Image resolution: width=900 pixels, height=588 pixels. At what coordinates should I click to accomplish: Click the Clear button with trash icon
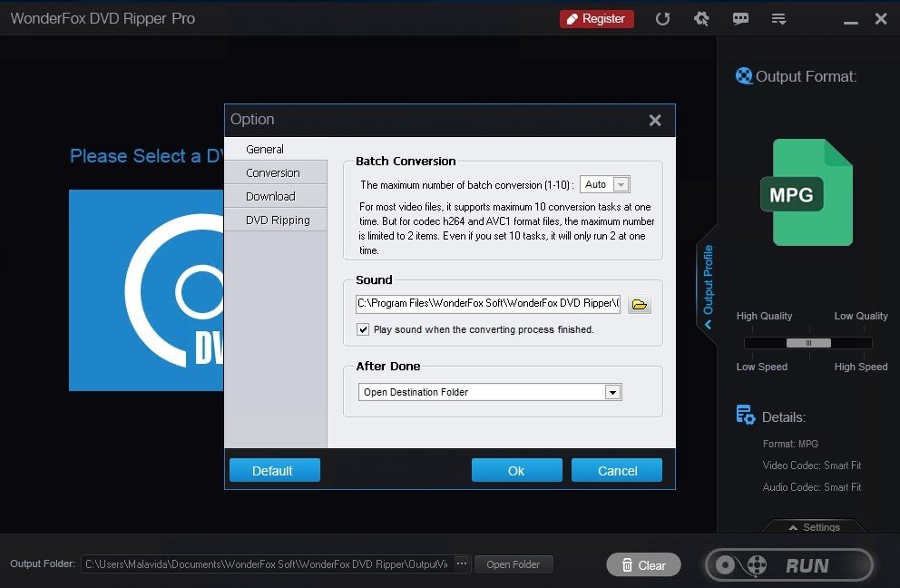643,565
